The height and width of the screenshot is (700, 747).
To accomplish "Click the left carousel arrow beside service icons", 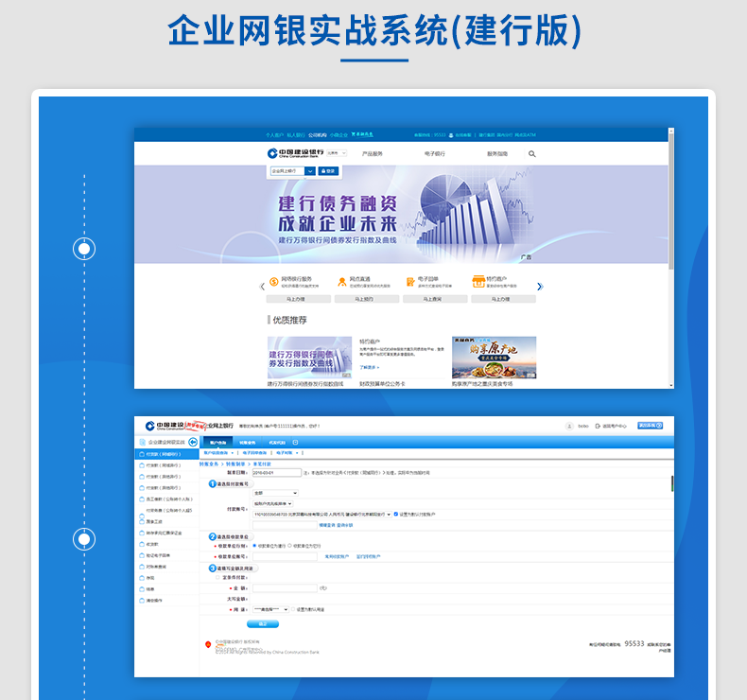I will 262,287.
